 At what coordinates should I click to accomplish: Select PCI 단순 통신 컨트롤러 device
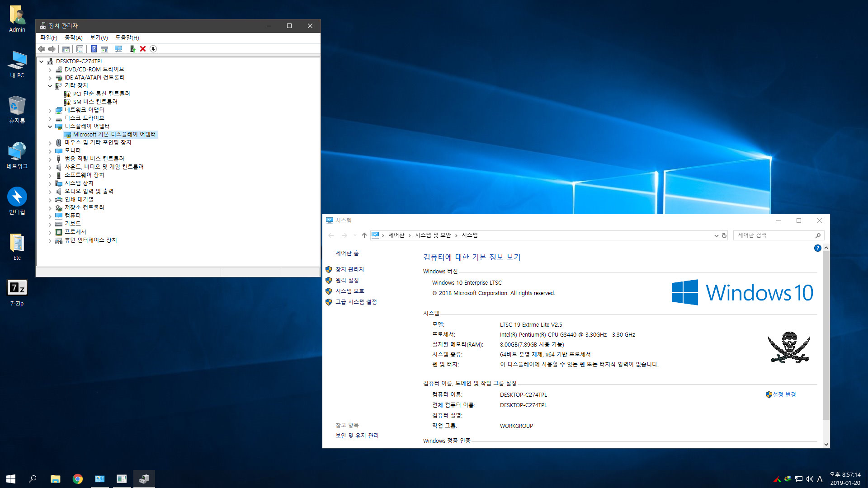101,94
